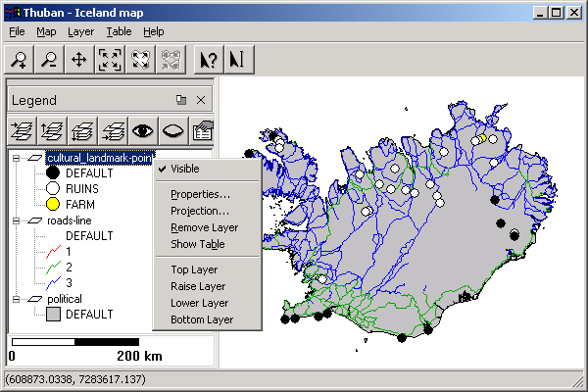588x392 pixels.
Task: Click the full extent toolbar icon
Action: click(110, 60)
